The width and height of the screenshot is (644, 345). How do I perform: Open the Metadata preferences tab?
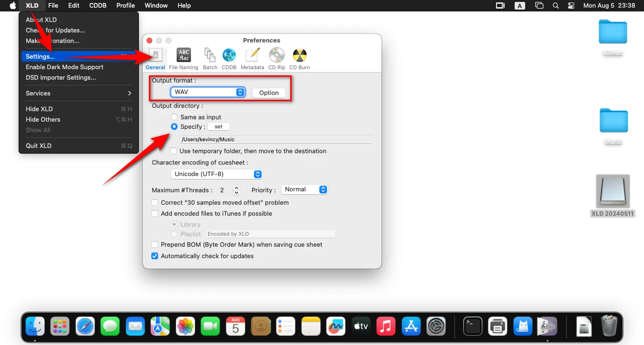pos(252,59)
